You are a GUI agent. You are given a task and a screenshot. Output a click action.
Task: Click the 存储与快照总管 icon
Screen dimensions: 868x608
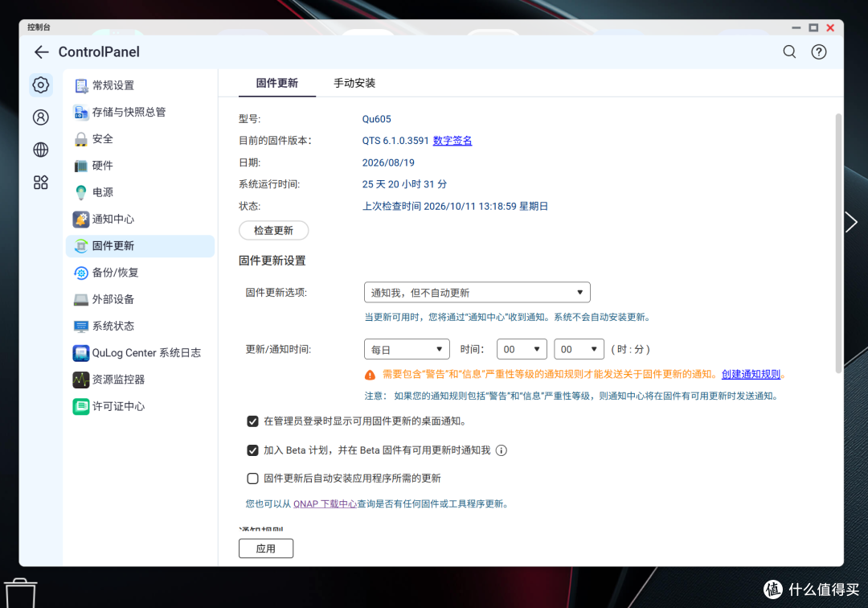pos(81,113)
